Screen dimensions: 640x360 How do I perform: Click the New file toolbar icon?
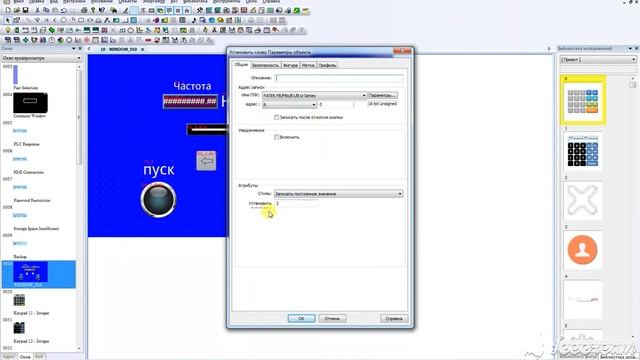pos(8,10)
